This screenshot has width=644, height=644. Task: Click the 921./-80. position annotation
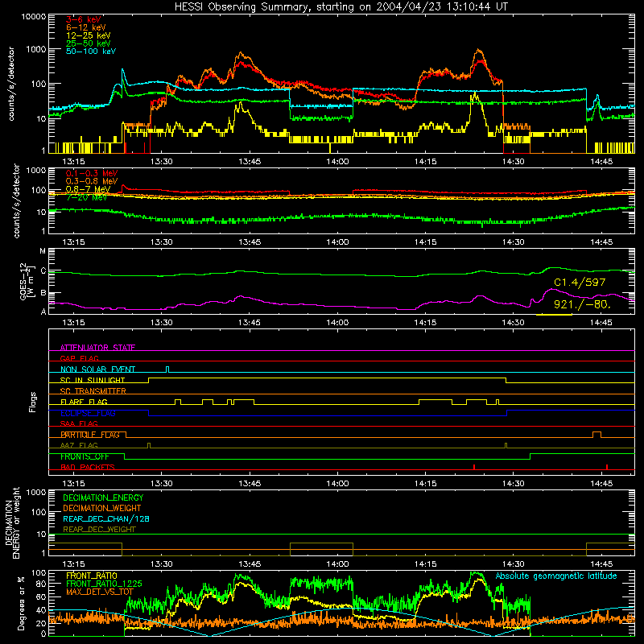pyautogui.click(x=582, y=304)
